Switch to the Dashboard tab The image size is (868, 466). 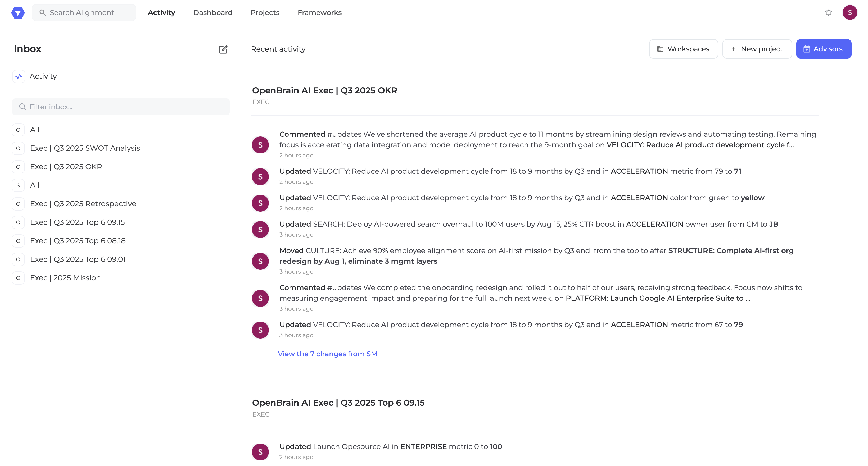[x=213, y=13]
